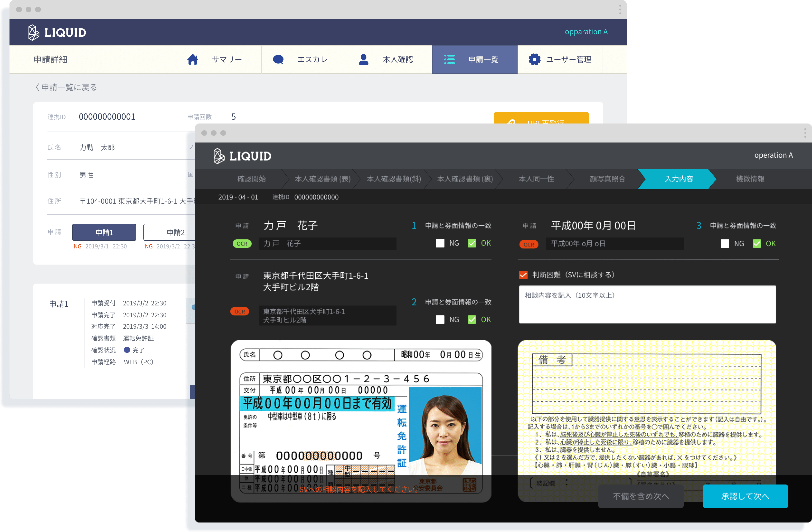Click 申請一覧に戻る back link
The height and width of the screenshot is (532, 812).
tap(66, 87)
